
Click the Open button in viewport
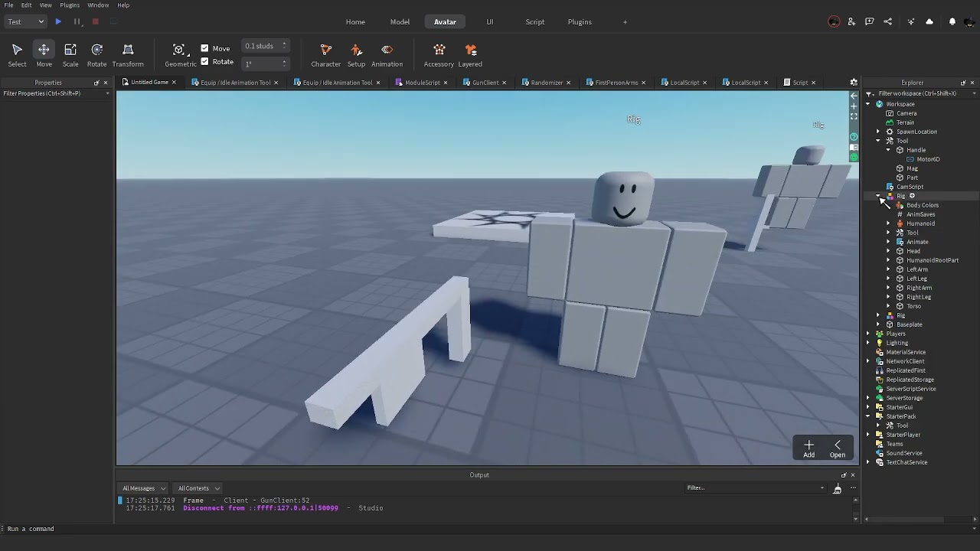point(838,448)
